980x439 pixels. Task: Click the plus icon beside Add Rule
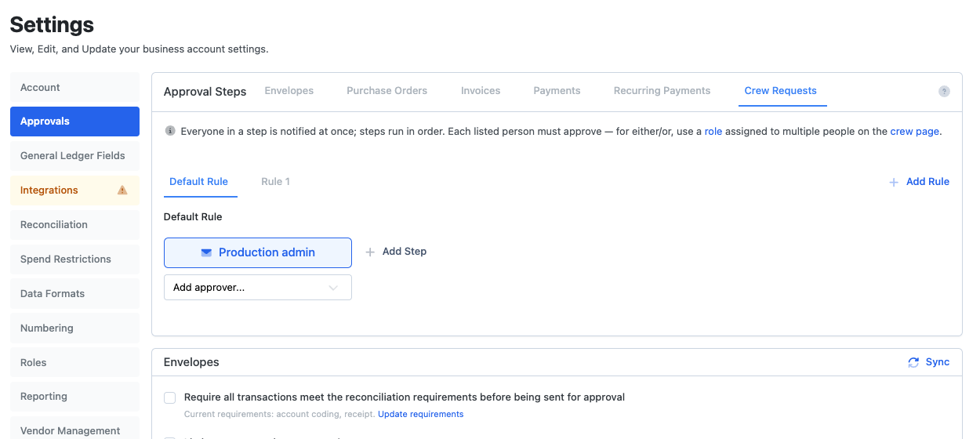894,182
